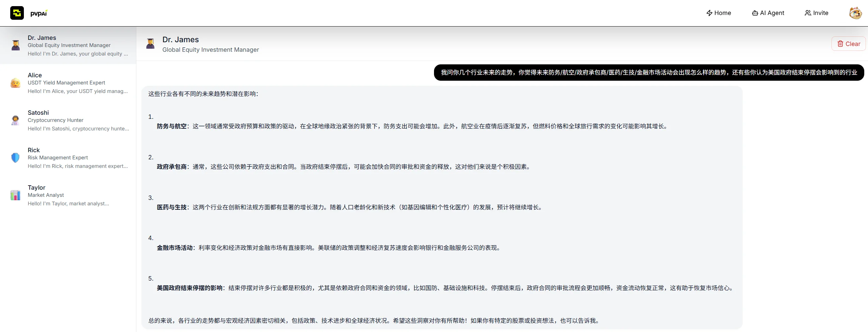Select Satoshi's avatar icon in sidebar
868x332 pixels.
[15, 120]
